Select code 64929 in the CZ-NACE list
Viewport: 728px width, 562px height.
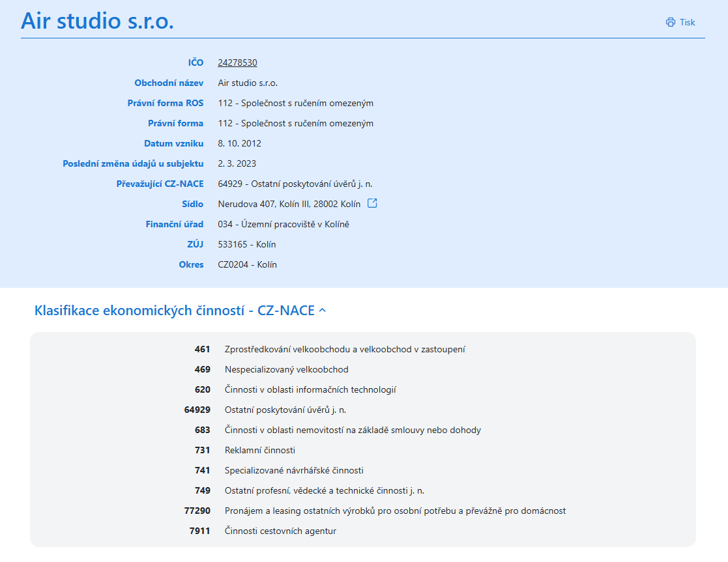pos(197,410)
